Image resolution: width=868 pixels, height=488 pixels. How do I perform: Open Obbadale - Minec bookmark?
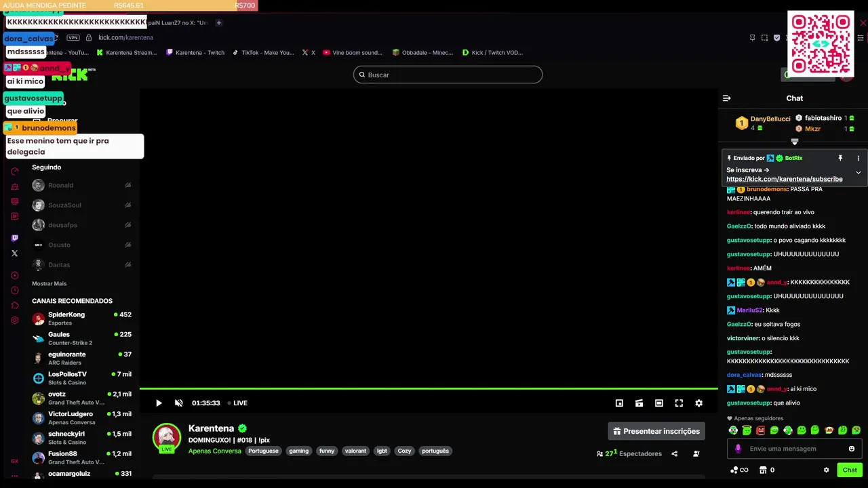coord(422,52)
